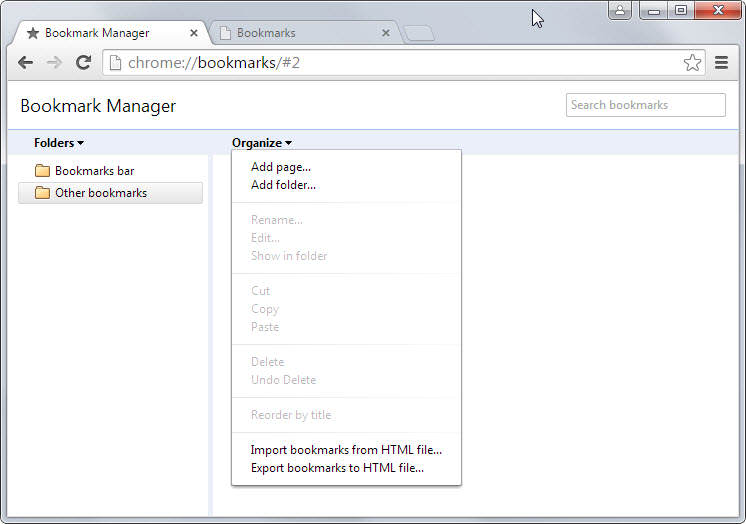Open a new tab with the new-tab button
The height and width of the screenshot is (524, 746).
coord(418,34)
